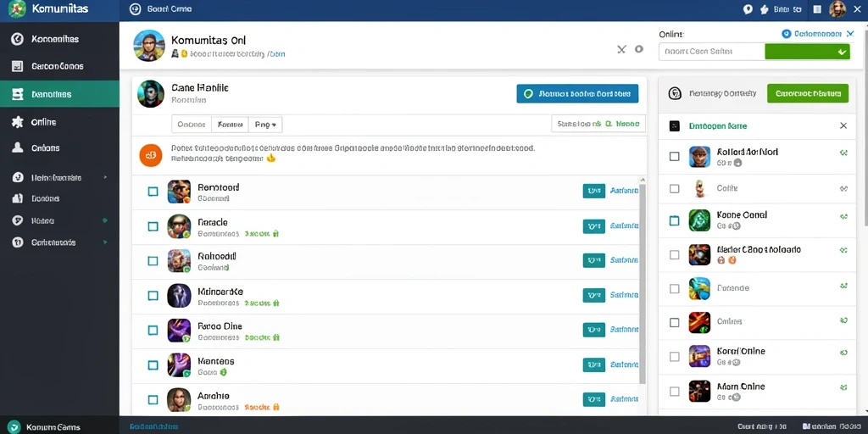Click the green button in right panel header

(808, 93)
